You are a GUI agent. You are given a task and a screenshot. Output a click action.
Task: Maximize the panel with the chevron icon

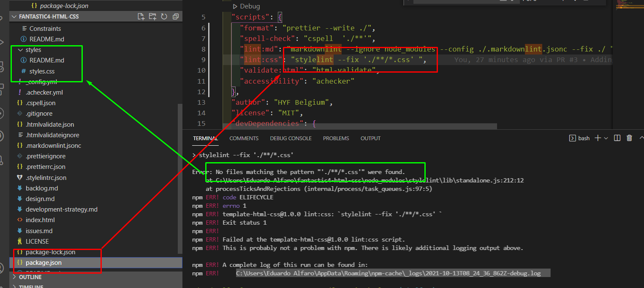pyautogui.click(x=641, y=138)
